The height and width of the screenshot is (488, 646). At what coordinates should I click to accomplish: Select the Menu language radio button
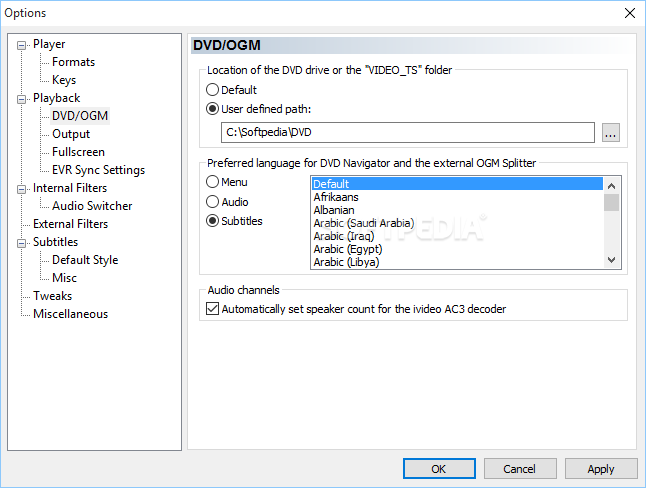point(212,182)
